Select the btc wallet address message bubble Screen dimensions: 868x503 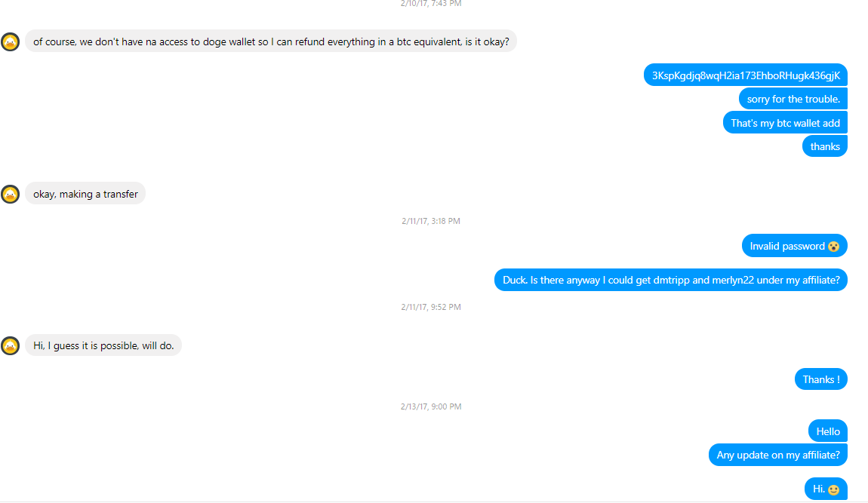[746, 75]
